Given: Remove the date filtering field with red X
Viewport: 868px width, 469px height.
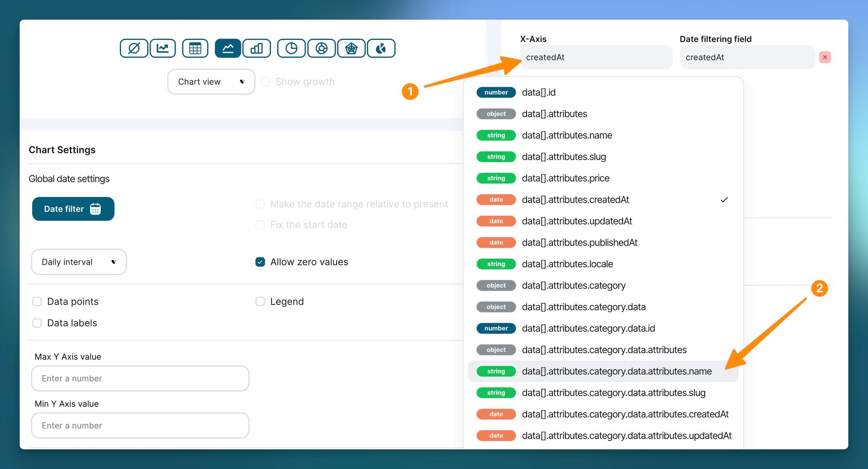Looking at the screenshot, I should [825, 57].
